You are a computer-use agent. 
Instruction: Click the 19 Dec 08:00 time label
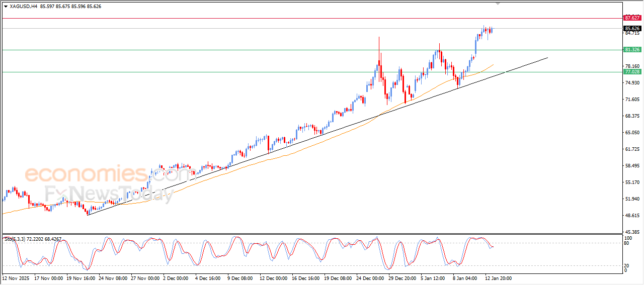tap(339, 277)
